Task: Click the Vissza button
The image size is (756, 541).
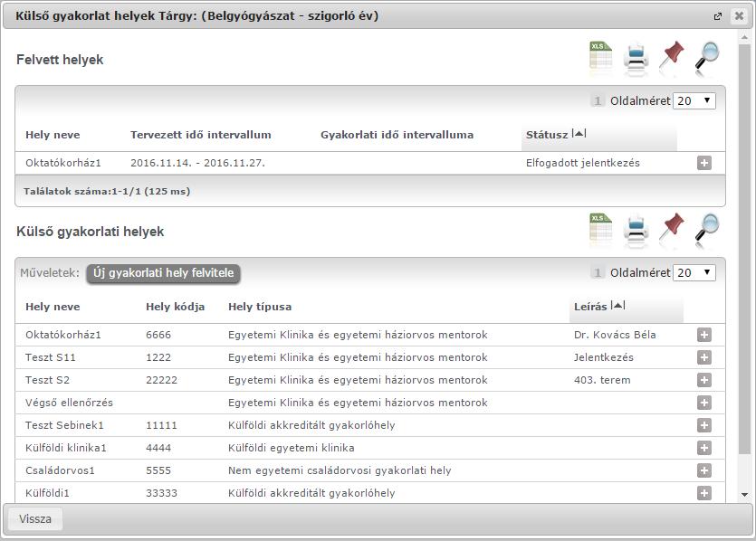Action: click(x=35, y=519)
